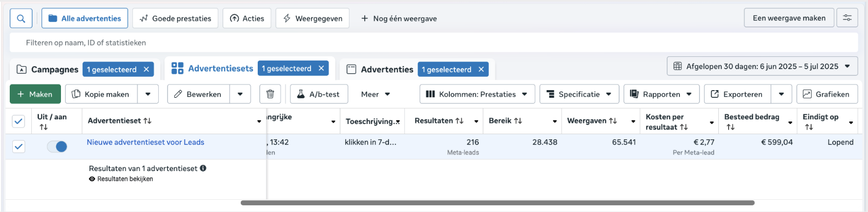Select the Goede prestaties view
The image size is (868, 212).
[175, 18]
